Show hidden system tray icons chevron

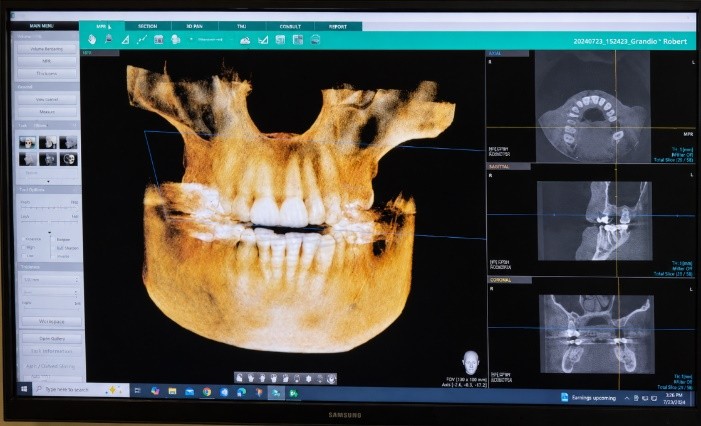pyautogui.click(x=627, y=398)
